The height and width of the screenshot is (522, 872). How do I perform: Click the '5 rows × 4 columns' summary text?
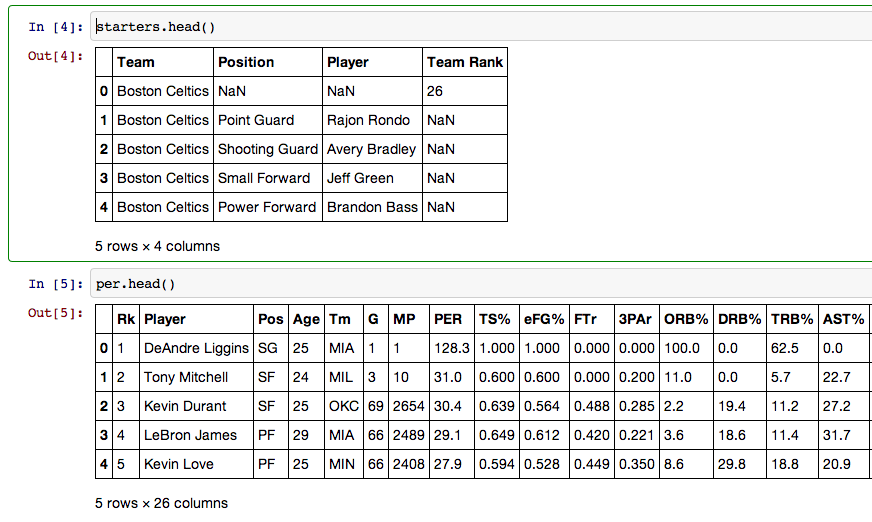(157, 246)
